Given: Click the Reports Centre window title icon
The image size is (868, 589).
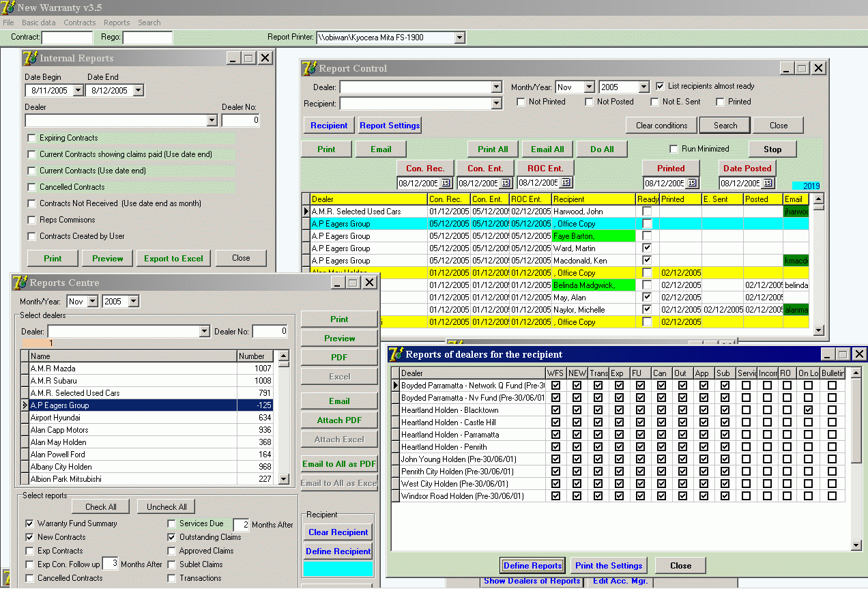Looking at the screenshot, I should 20,283.
